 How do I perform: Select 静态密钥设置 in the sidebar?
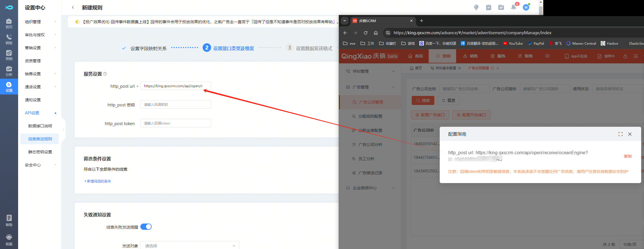[x=40, y=152]
